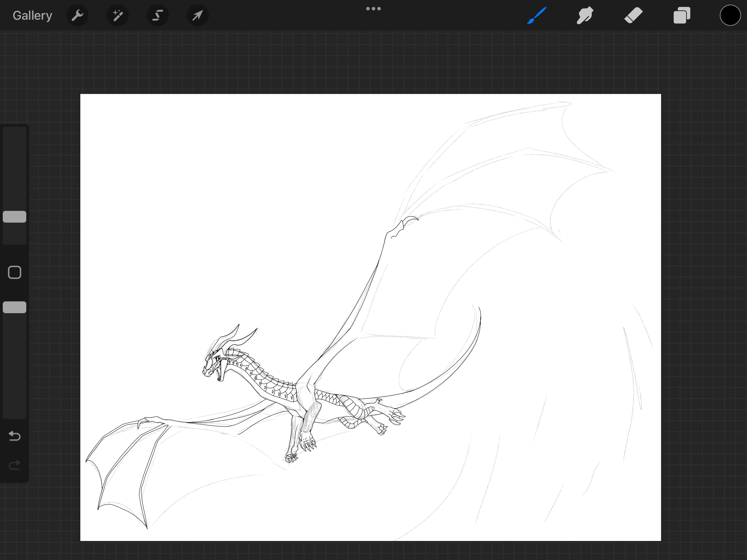Activate the Transform arrow tool

pyautogui.click(x=197, y=16)
